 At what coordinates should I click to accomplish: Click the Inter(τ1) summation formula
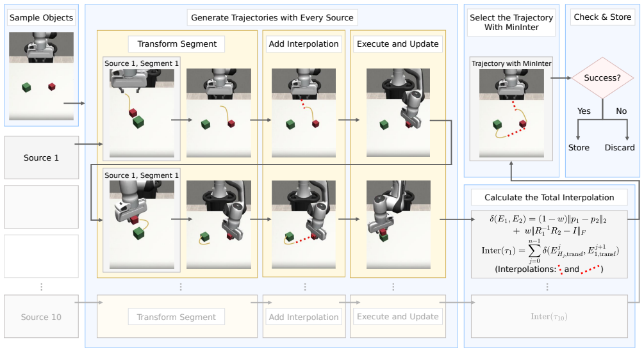tap(550, 251)
